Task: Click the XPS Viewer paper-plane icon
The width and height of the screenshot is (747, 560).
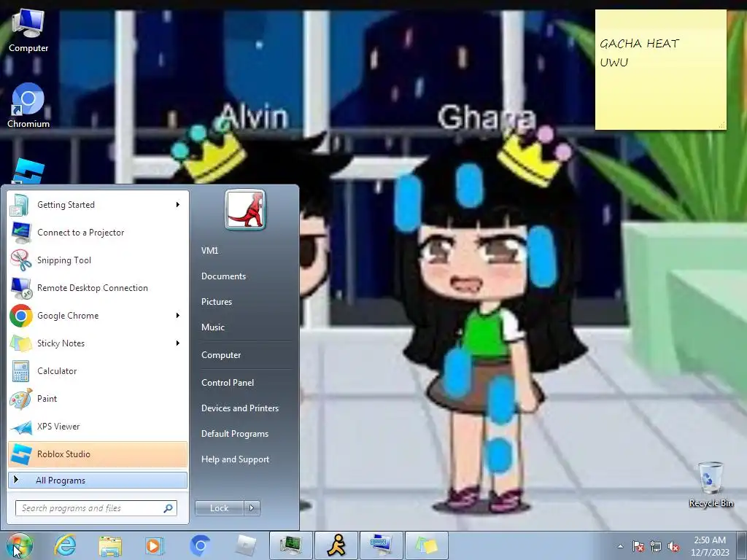Action: point(20,427)
